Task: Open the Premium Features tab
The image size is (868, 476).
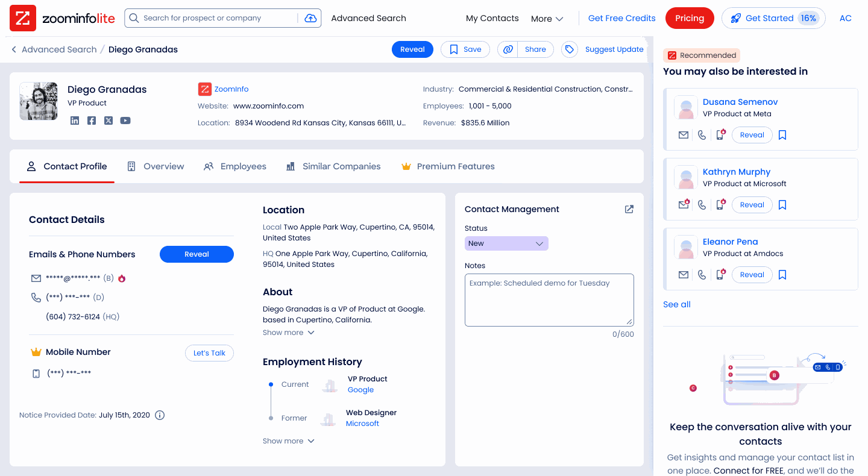Action: coord(448,166)
